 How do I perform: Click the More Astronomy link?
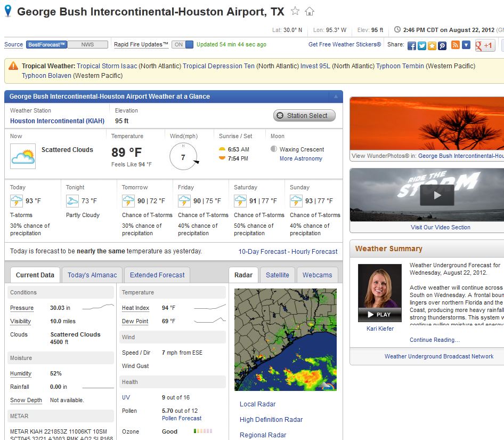[301, 158]
